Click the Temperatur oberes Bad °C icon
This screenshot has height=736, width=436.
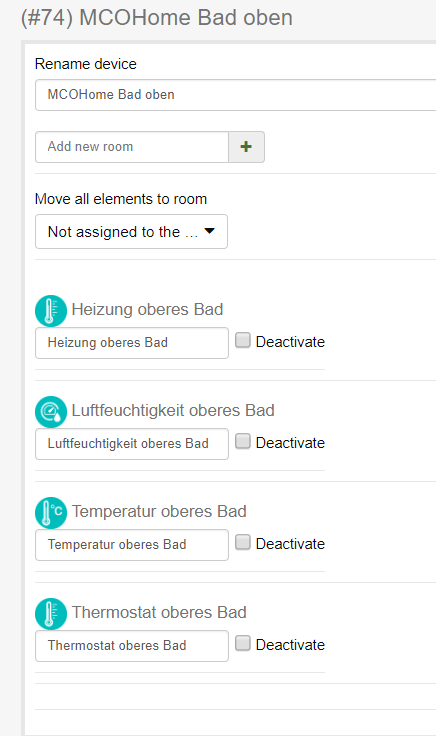51,513
